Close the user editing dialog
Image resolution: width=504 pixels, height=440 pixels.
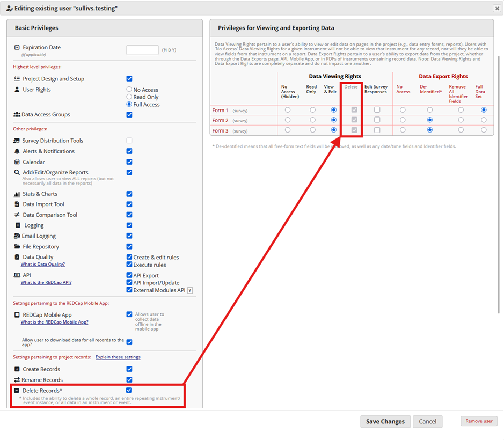(497, 9)
